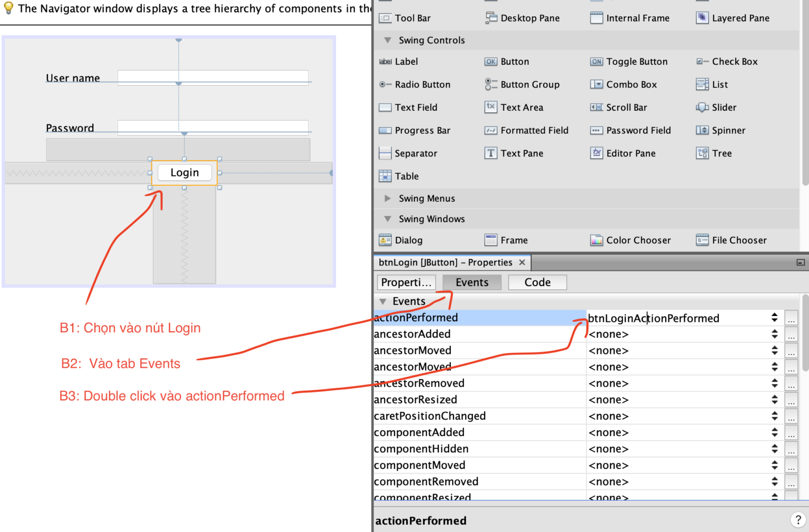Adjust the ancestorAdded stepper control
Viewport: 809px width, 532px height.
pyautogui.click(x=774, y=333)
